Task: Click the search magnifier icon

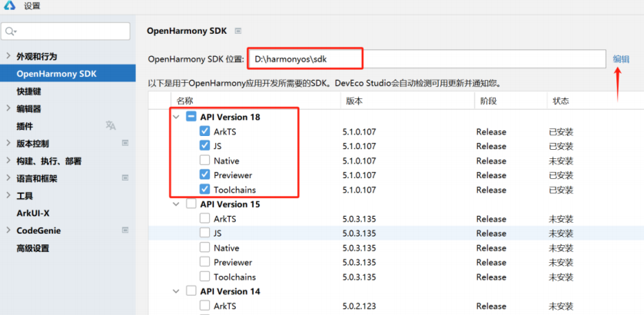Action: coord(11,31)
